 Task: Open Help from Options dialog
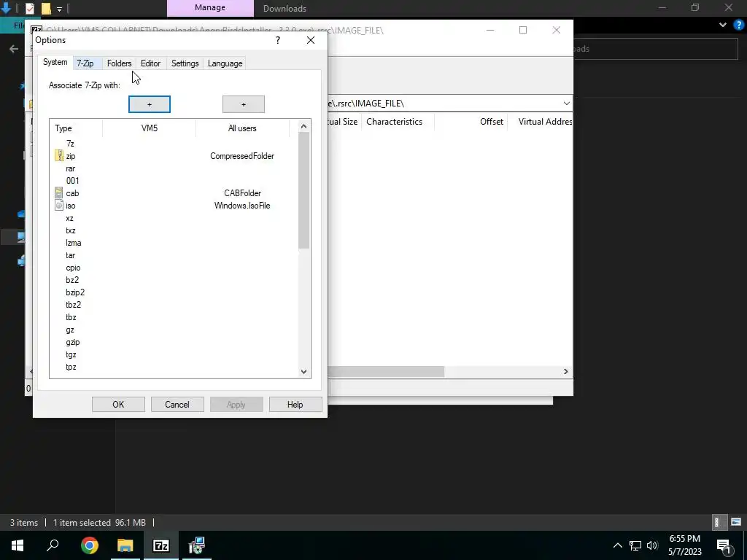(295, 404)
